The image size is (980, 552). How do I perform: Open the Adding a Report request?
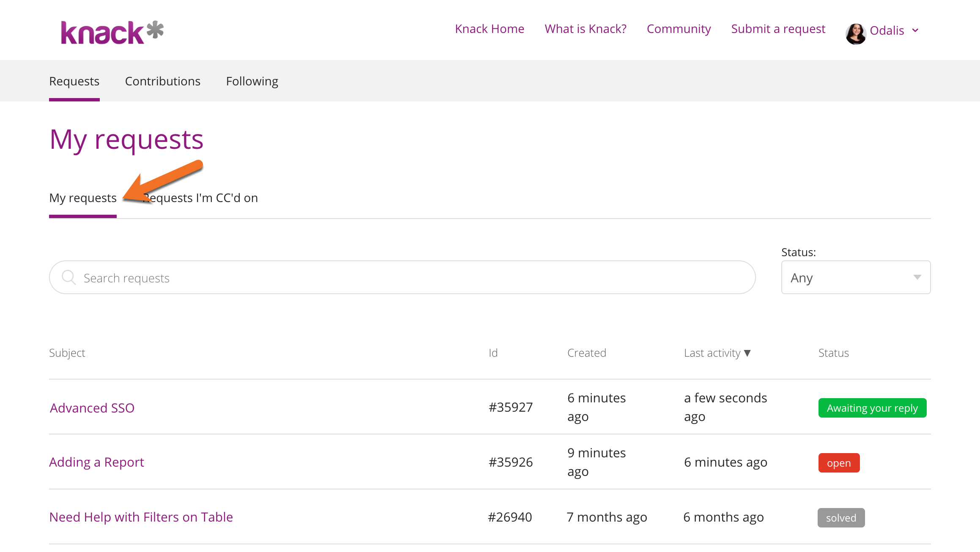click(96, 462)
